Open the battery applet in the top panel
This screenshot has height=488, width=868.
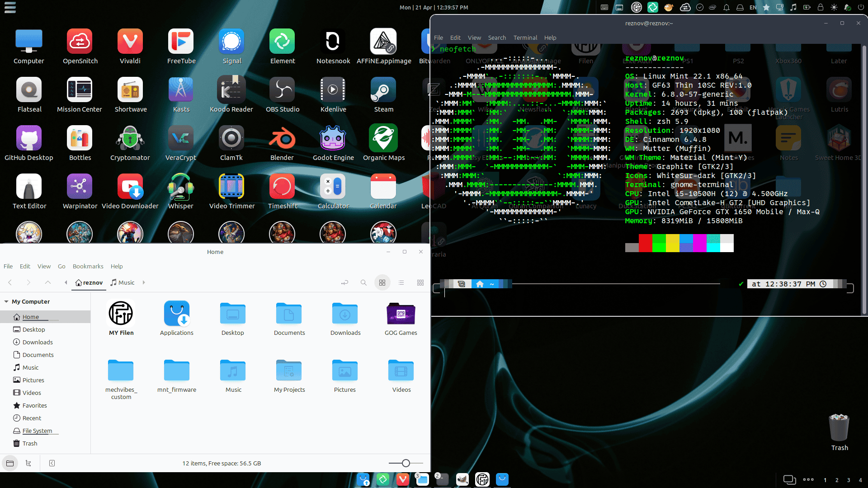[x=807, y=7]
